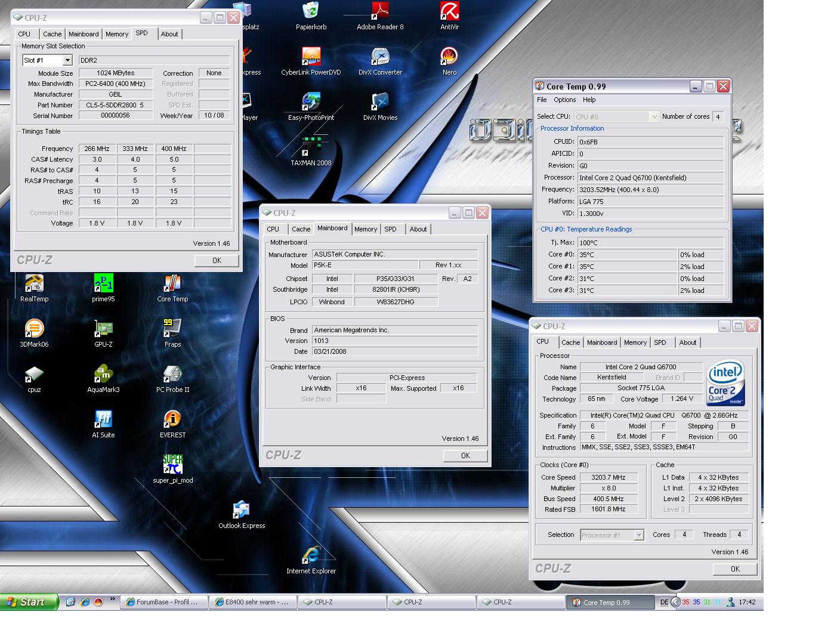Select the Level 2 cache value 2 x 4096 KBytes
Viewport: 840px width, 630px height.
coord(718,499)
